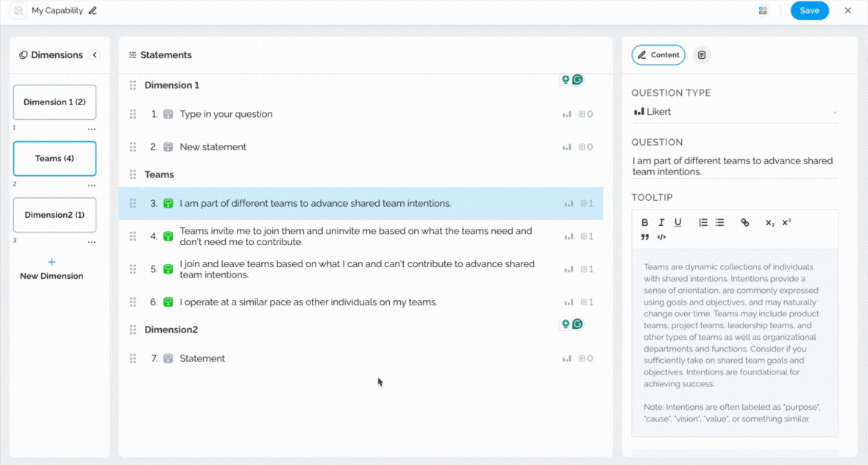The width and height of the screenshot is (868, 465).
Task: Toggle the green status icon on statement 4
Action: pyautogui.click(x=168, y=236)
